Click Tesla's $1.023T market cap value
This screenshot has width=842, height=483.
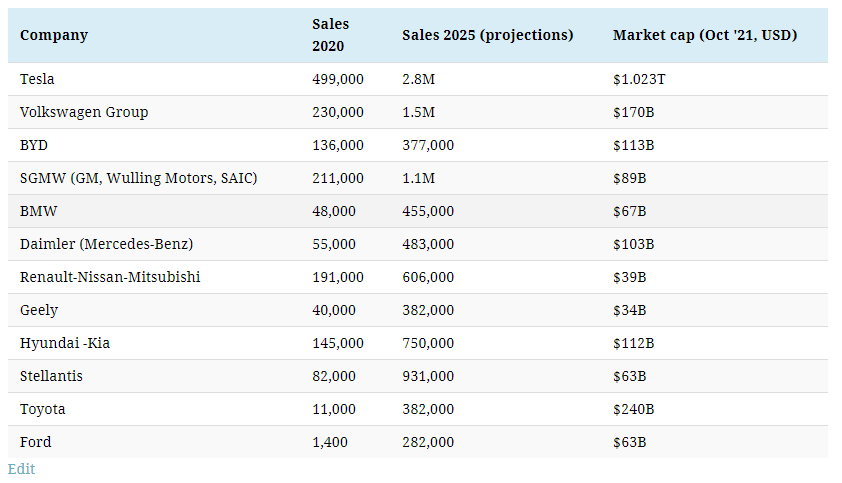pyautogui.click(x=639, y=79)
